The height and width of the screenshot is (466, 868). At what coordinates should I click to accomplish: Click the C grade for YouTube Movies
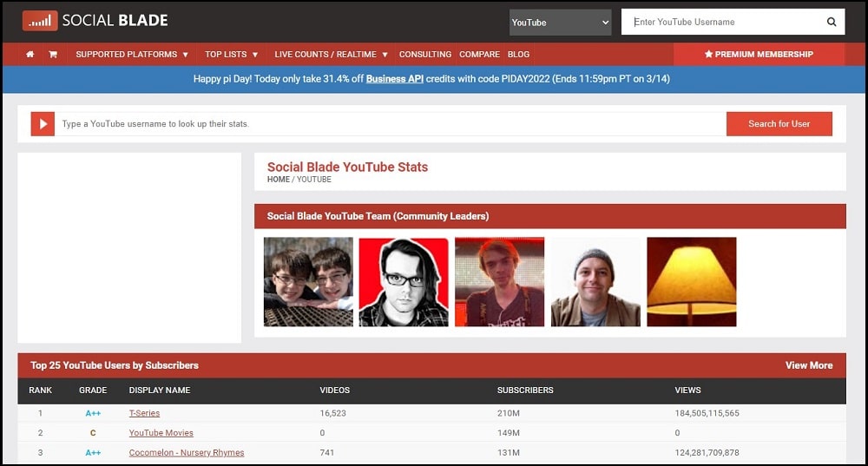click(93, 433)
